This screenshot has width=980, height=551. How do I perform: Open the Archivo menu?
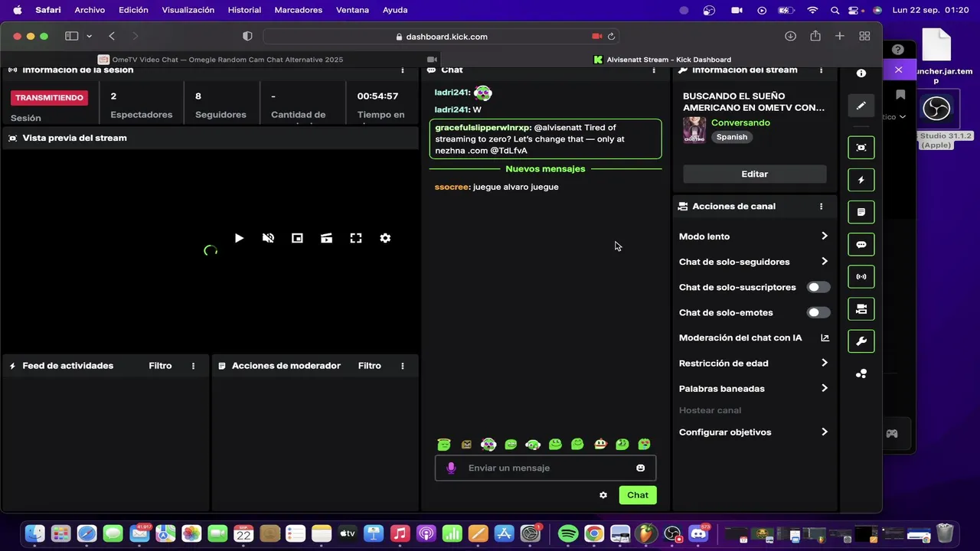(90, 10)
